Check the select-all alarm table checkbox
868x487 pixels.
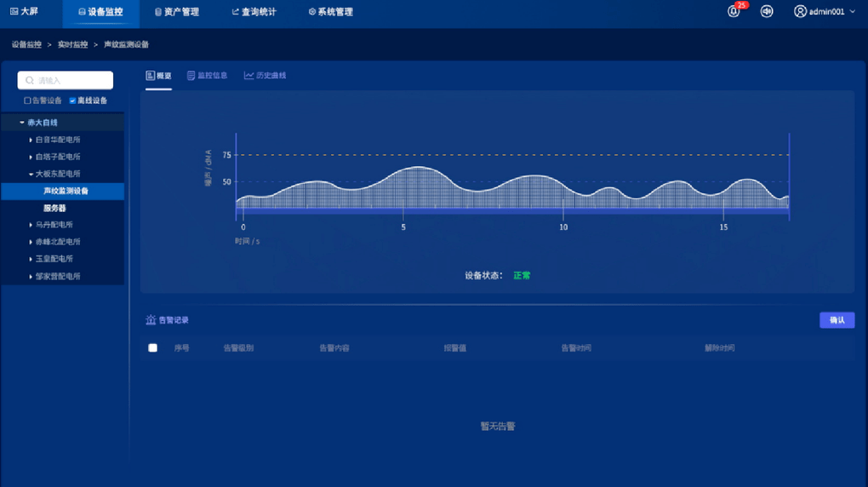(x=153, y=348)
